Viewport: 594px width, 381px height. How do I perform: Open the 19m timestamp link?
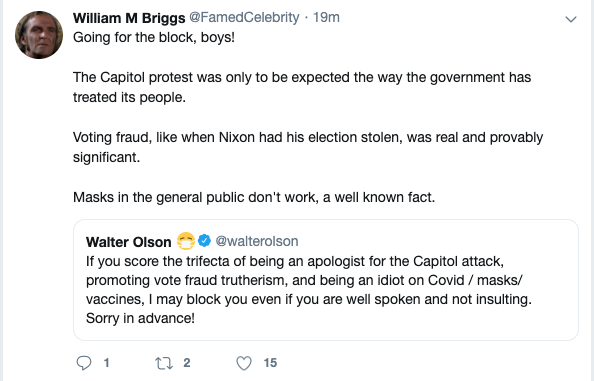[x=326, y=17]
